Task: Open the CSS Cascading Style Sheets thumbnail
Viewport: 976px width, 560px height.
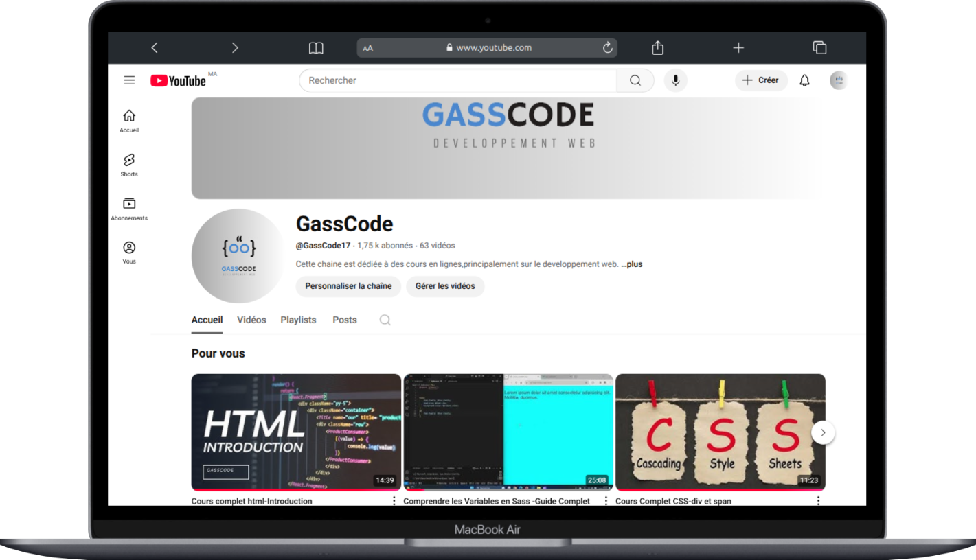Action: (x=720, y=432)
